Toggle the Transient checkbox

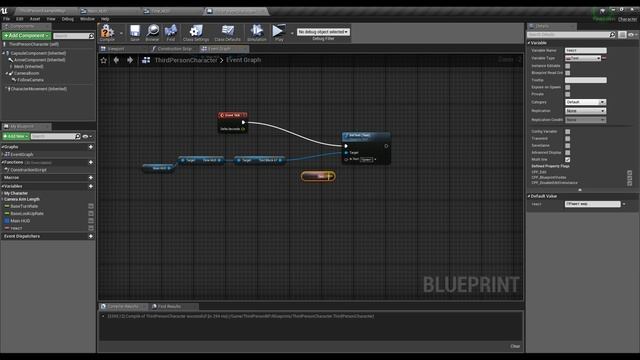tap(567, 138)
